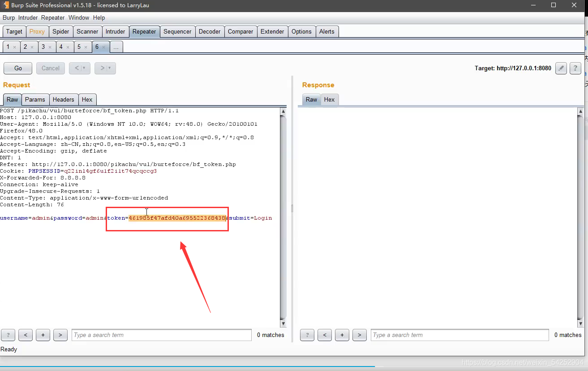Show request Params view
This screenshot has height=371, width=588.
coord(35,100)
